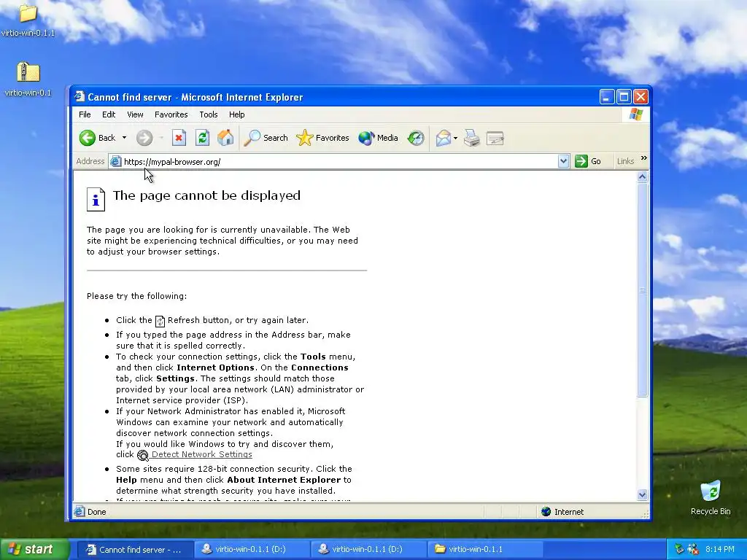Click the safely remove hardware tray icon

680,550
